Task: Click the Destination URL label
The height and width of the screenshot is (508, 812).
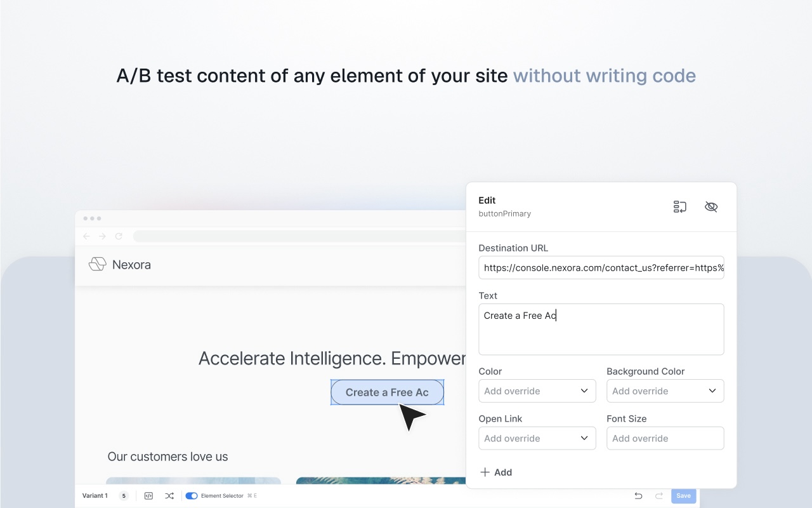Action: tap(513, 248)
